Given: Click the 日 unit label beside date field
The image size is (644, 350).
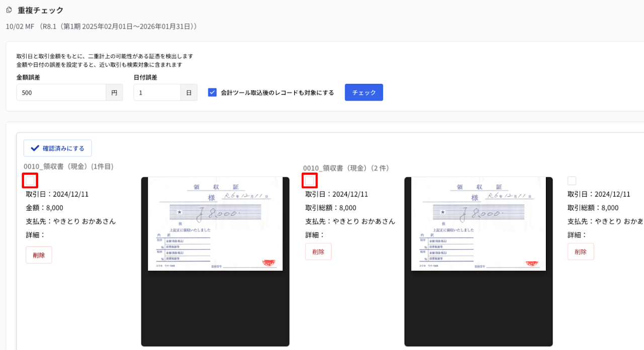Looking at the screenshot, I should pyautogui.click(x=189, y=93).
